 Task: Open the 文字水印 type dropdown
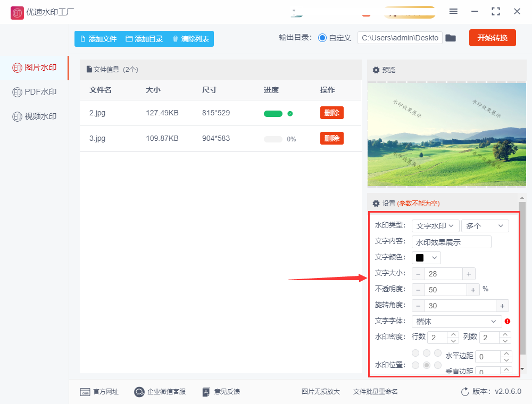pyautogui.click(x=436, y=226)
